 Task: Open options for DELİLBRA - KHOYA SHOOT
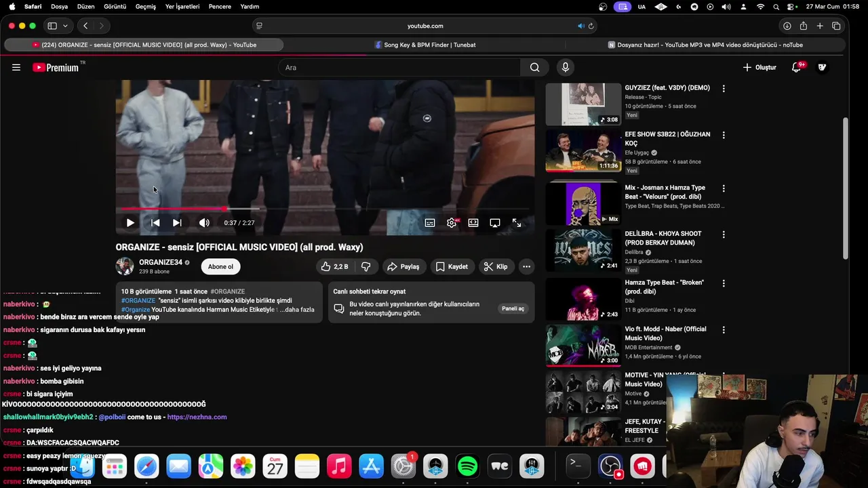point(724,235)
